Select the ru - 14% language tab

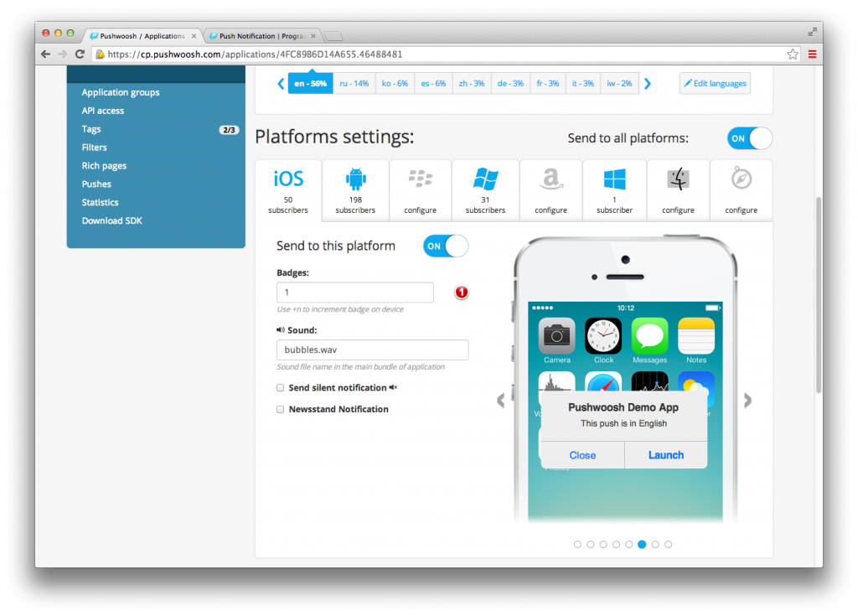[354, 83]
